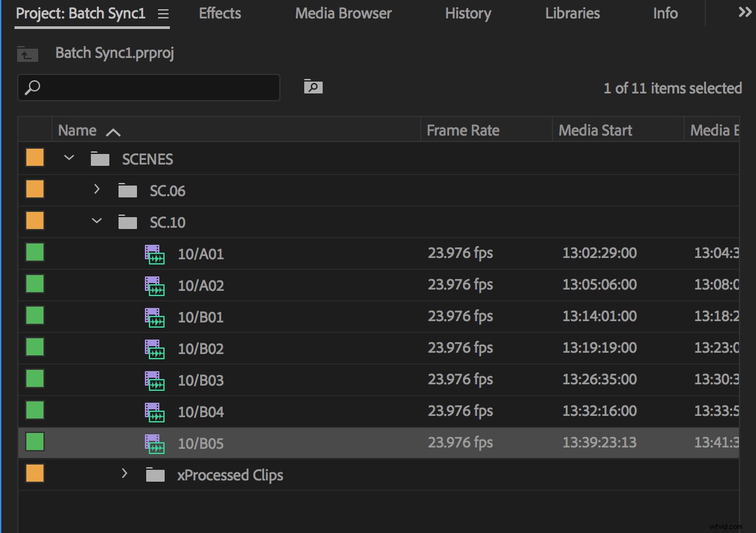The image size is (756, 533).
Task: Click the History tab
Action: (x=468, y=13)
